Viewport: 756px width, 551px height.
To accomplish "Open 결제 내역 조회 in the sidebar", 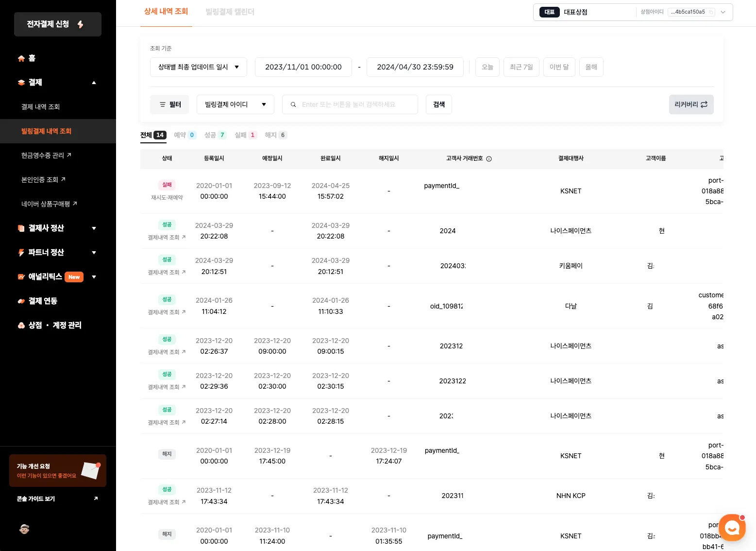I will coord(41,107).
